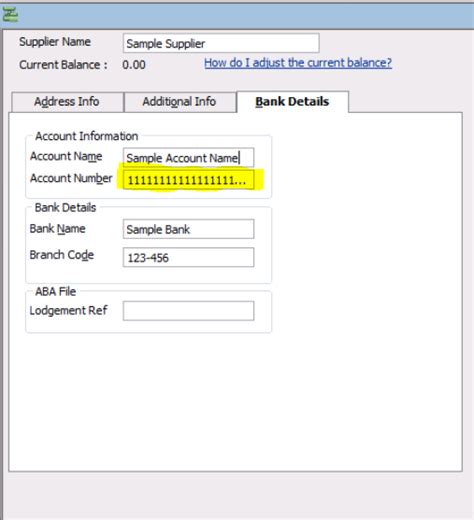The image size is (474, 520).
Task: Click the Lodgement Ref label
Action: pos(68,311)
